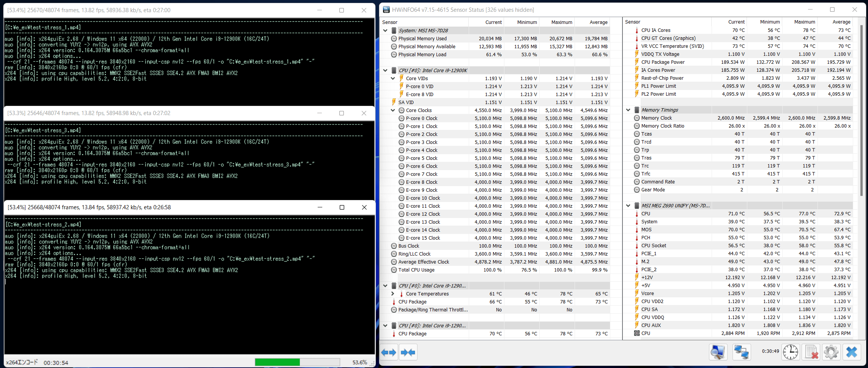868x368 pixels.
Task: Collapse the System: MSI MS-7D28 group
Action: pyautogui.click(x=385, y=31)
